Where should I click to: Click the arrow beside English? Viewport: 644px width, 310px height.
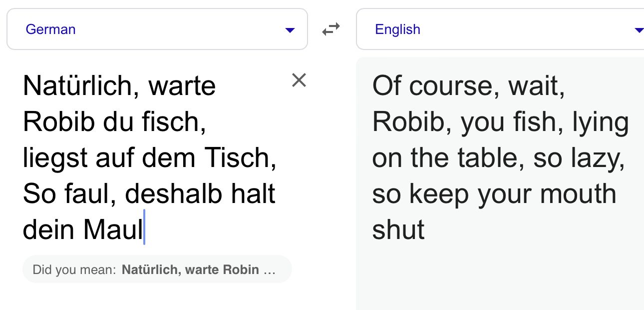639,30
